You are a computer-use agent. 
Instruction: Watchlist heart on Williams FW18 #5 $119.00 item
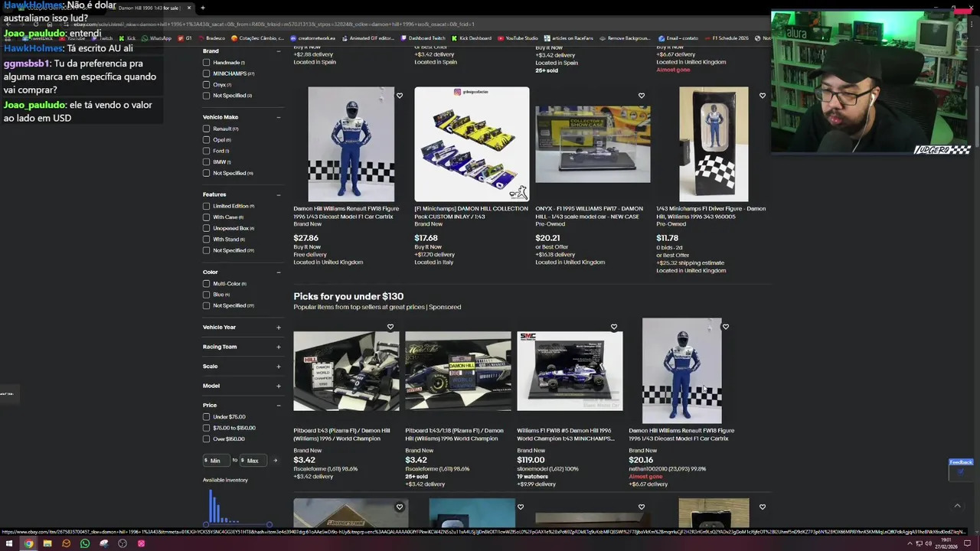(613, 328)
